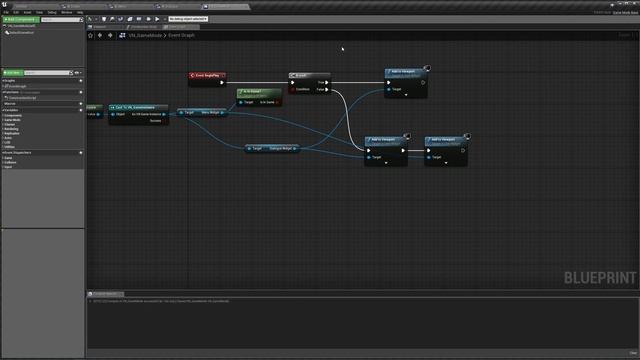This screenshot has height=360, width=640.
Task: Click the My Blueprint search field
Action: pos(48,73)
